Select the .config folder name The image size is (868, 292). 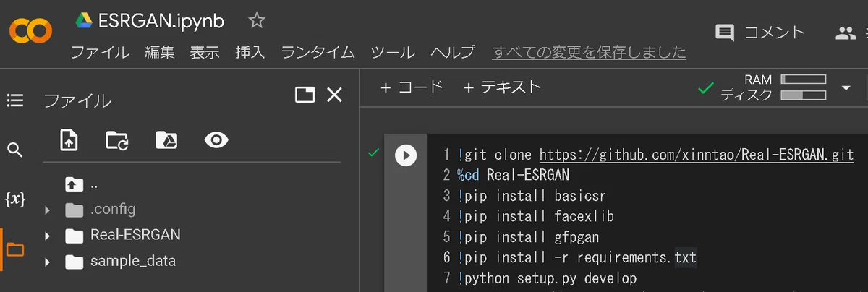click(x=113, y=210)
